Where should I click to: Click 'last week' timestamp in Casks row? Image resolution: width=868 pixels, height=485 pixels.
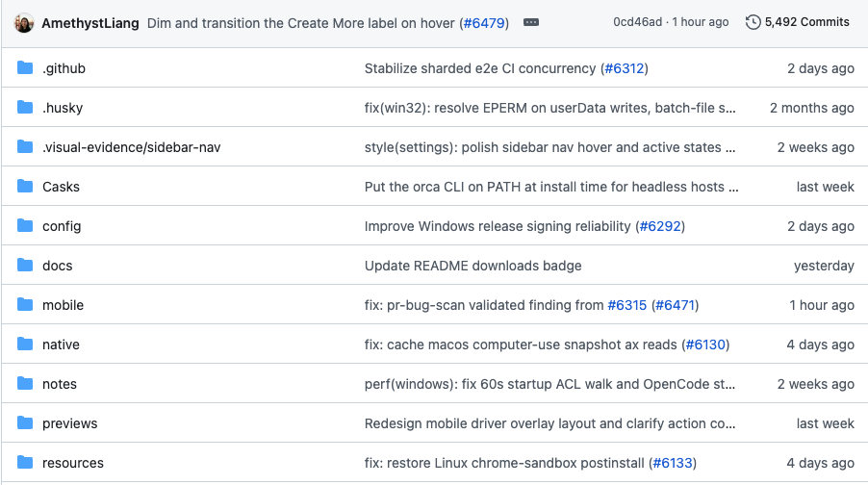point(825,187)
